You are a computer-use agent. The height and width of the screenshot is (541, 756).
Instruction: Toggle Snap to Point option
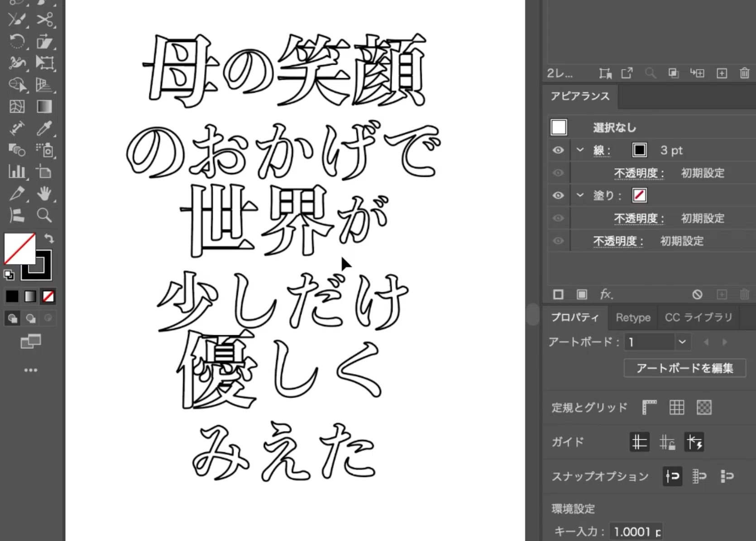tap(673, 476)
